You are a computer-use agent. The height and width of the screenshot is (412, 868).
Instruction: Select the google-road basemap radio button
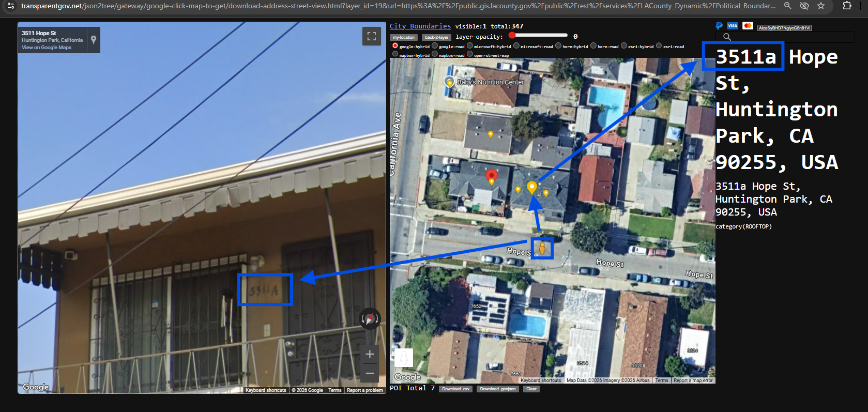435,46
